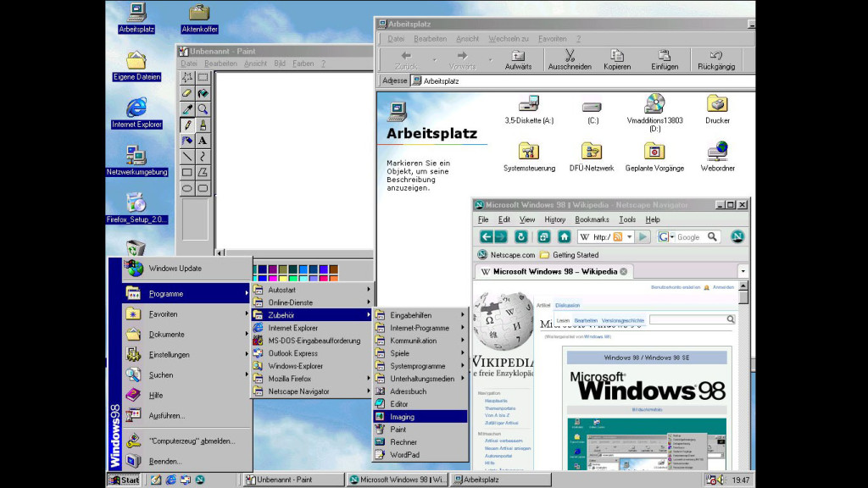868x488 pixels.
Task: Click Arbeitsplatz taskbar button
Action: (x=501, y=480)
